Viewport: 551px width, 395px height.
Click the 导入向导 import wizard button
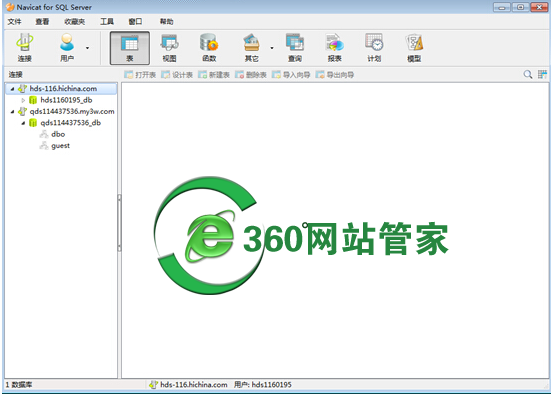291,75
